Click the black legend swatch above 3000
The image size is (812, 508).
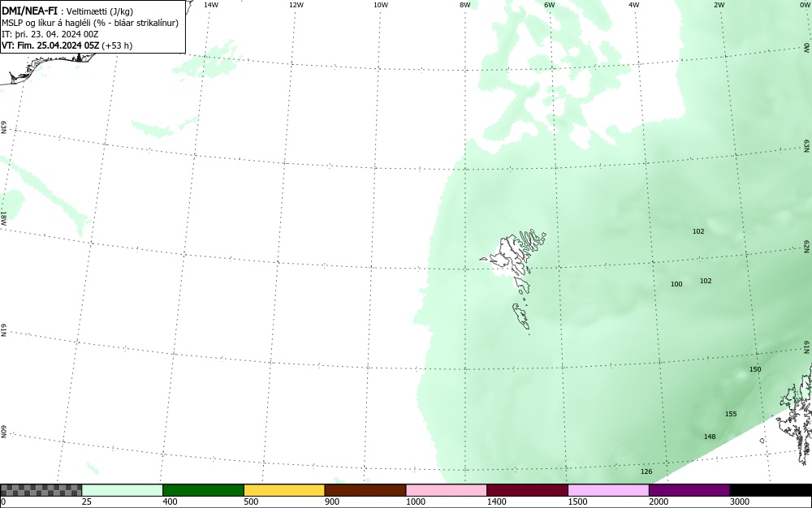[771, 490]
